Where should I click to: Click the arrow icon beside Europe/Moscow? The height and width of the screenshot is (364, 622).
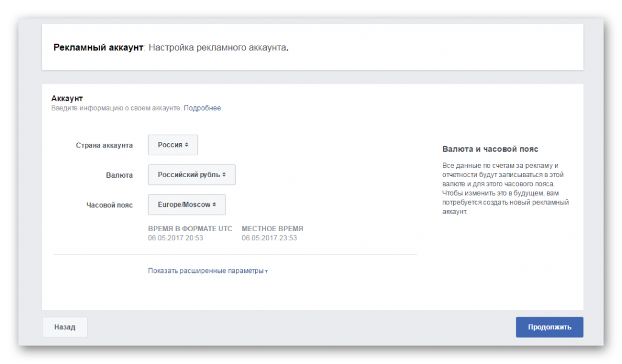(214, 205)
